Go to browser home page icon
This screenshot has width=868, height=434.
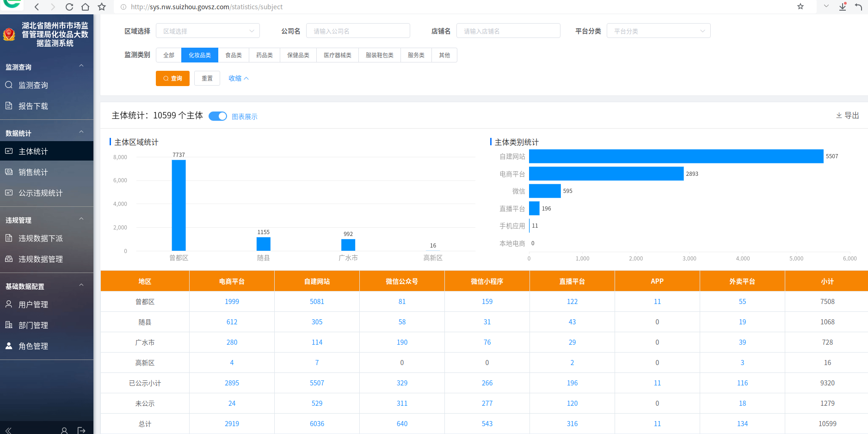pos(85,7)
